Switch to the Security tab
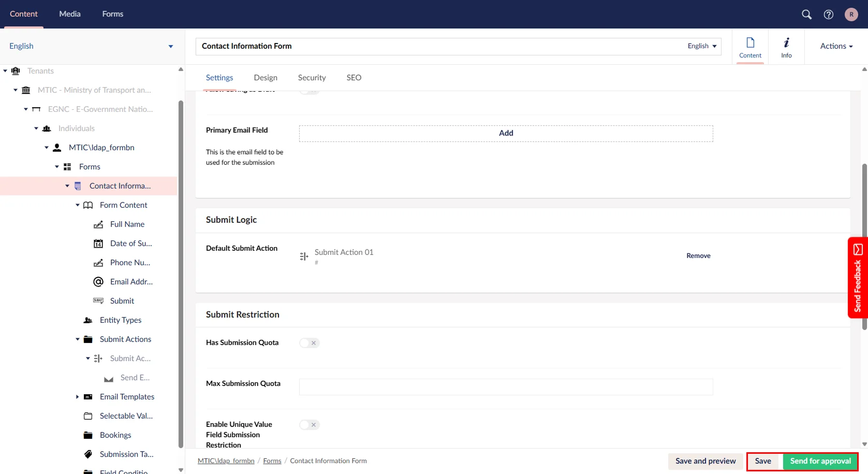 pos(312,78)
